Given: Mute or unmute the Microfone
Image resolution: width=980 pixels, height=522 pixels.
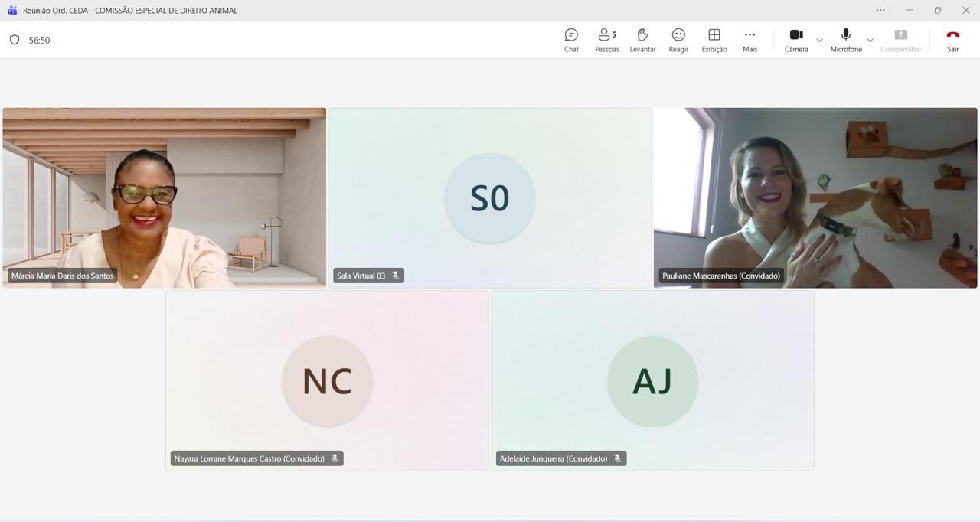Looking at the screenshot, I should [x=845, y=40].
